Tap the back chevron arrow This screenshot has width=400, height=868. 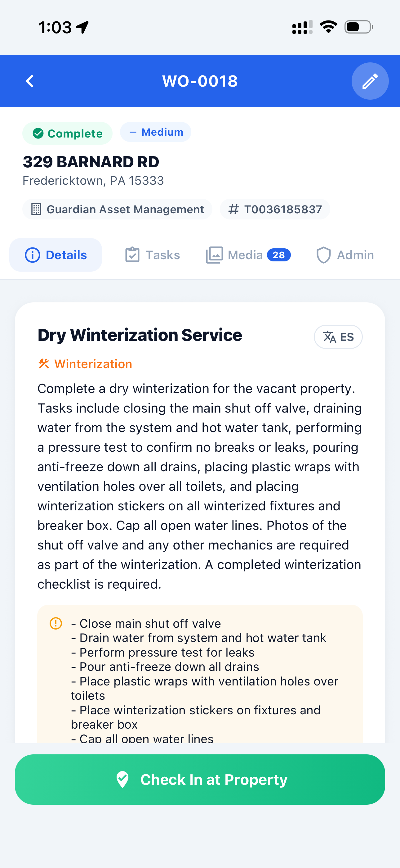pyautogui.click(x=30, y=81)
